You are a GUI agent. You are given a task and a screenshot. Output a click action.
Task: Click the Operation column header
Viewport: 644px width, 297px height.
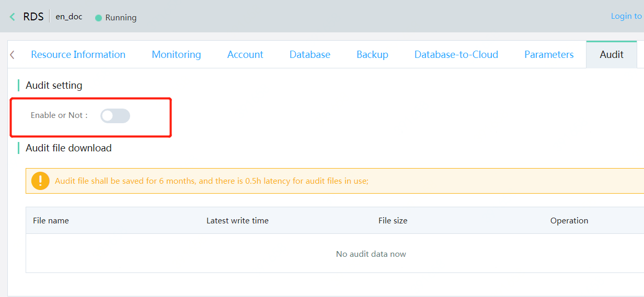point(569,221)
